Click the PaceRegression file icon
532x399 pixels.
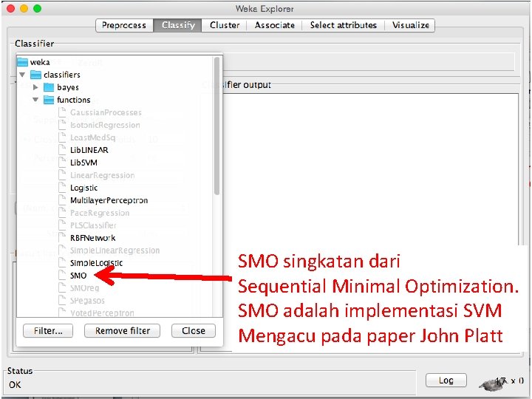[62, 212]
